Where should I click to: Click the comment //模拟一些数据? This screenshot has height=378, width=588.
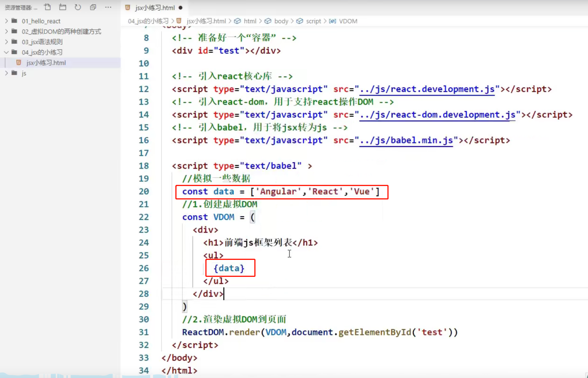[216, 179]
